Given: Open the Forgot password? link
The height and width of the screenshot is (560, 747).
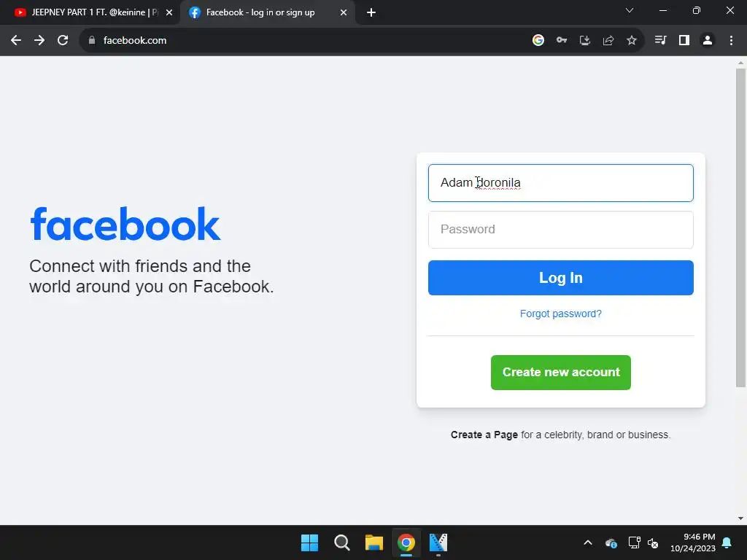Looking at the screenshot, I should point(561,314).
